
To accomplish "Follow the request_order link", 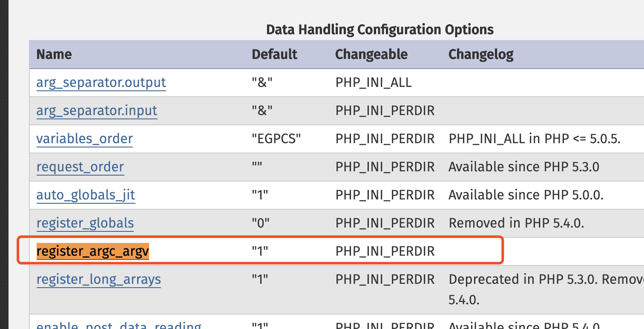I will coord(80,167).
